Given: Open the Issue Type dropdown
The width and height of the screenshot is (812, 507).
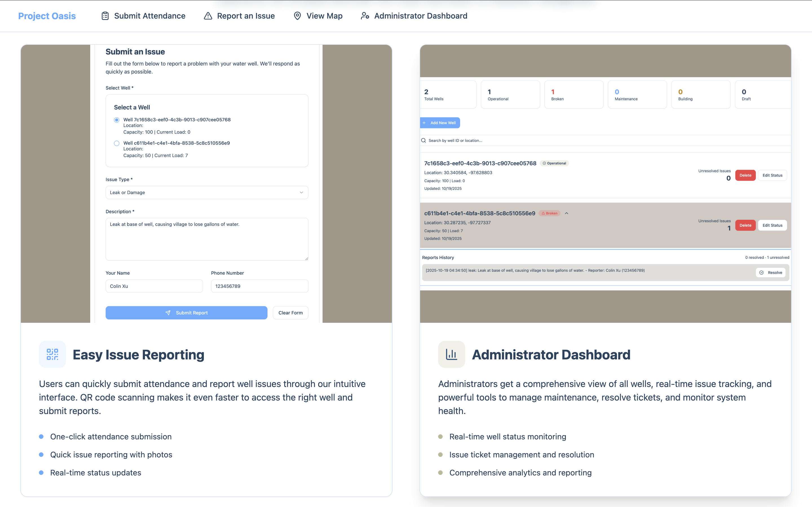Looking at the screenshot, I should coord(207,192).
